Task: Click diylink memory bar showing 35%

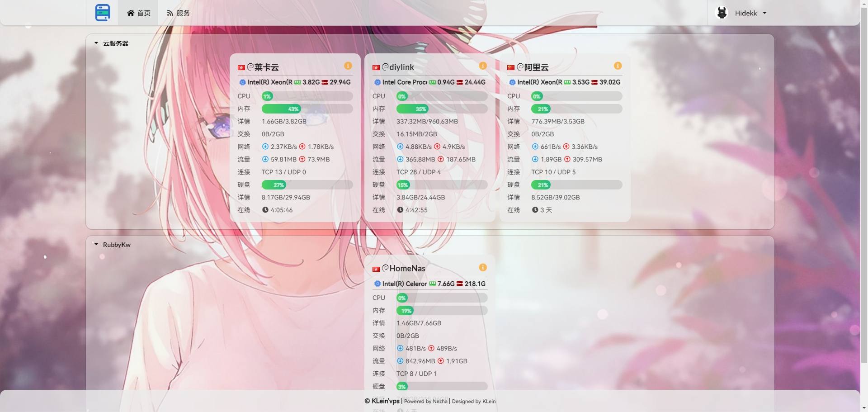Action: (442, 109)
